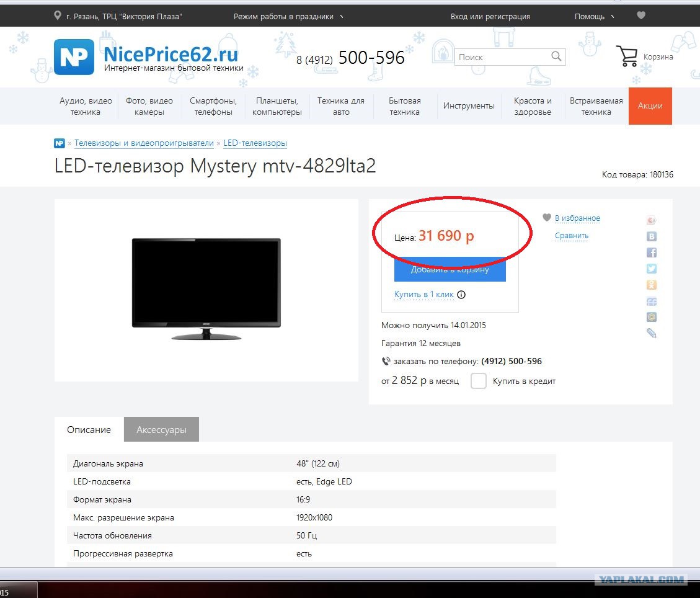Open 'LED-телевизоры' breadcrumb link
This screenshot has width=700, height=598.
click(x=255, y=143)
